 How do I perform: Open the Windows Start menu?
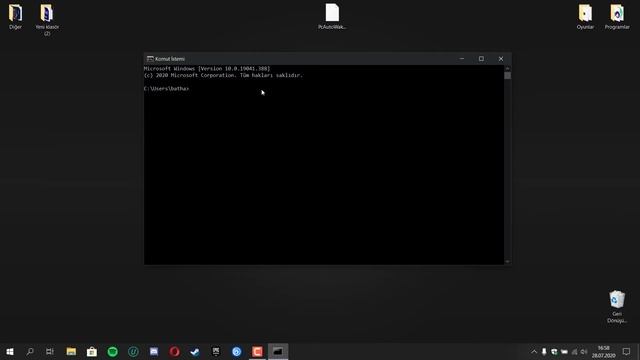pos(10,351)
